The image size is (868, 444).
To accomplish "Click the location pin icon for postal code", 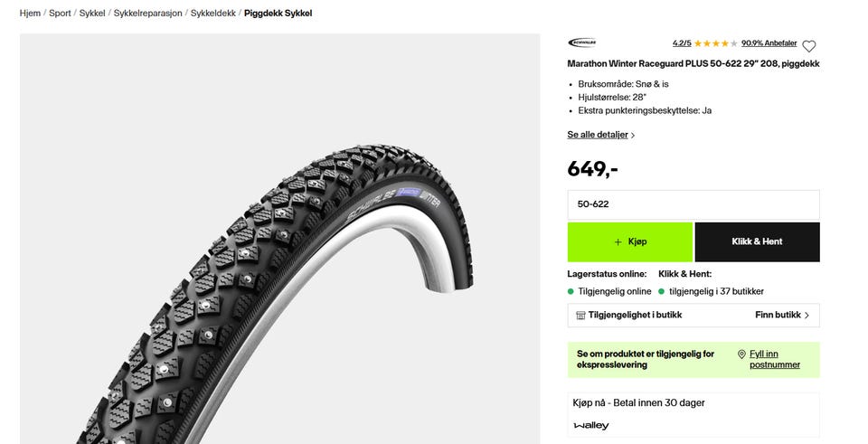I will [741, 354].
